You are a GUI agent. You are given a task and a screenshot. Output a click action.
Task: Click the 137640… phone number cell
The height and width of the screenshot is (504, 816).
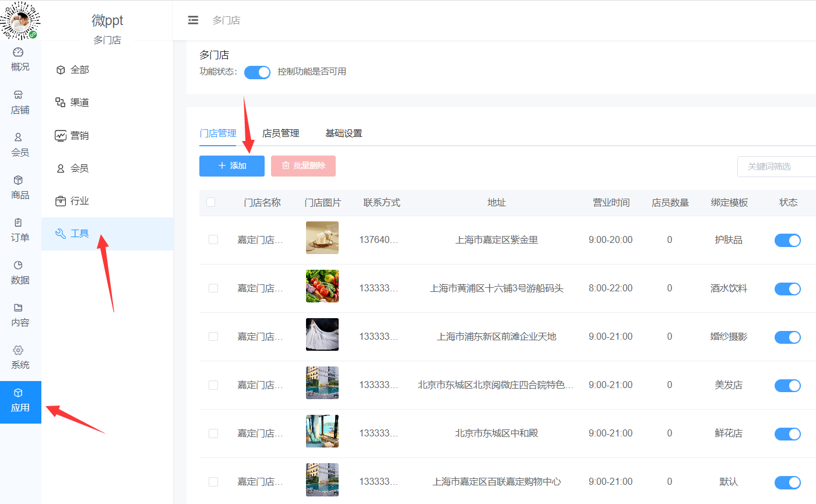point(379,239)
